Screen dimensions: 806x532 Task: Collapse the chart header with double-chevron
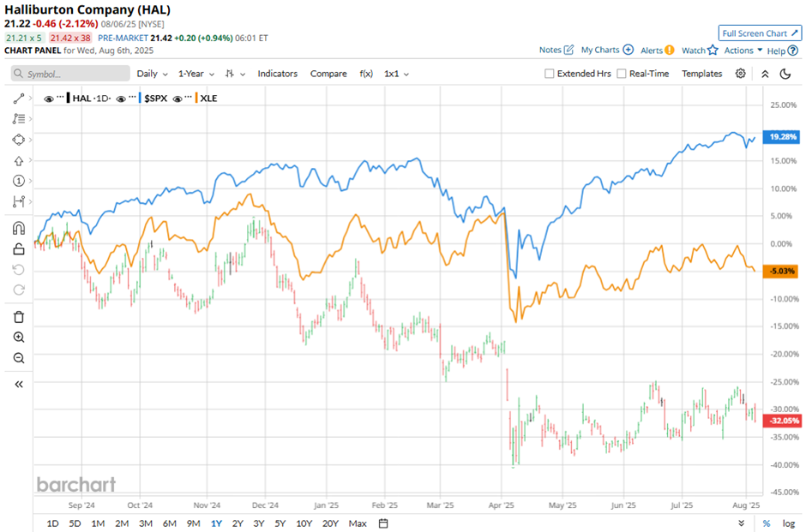point(765,74)
